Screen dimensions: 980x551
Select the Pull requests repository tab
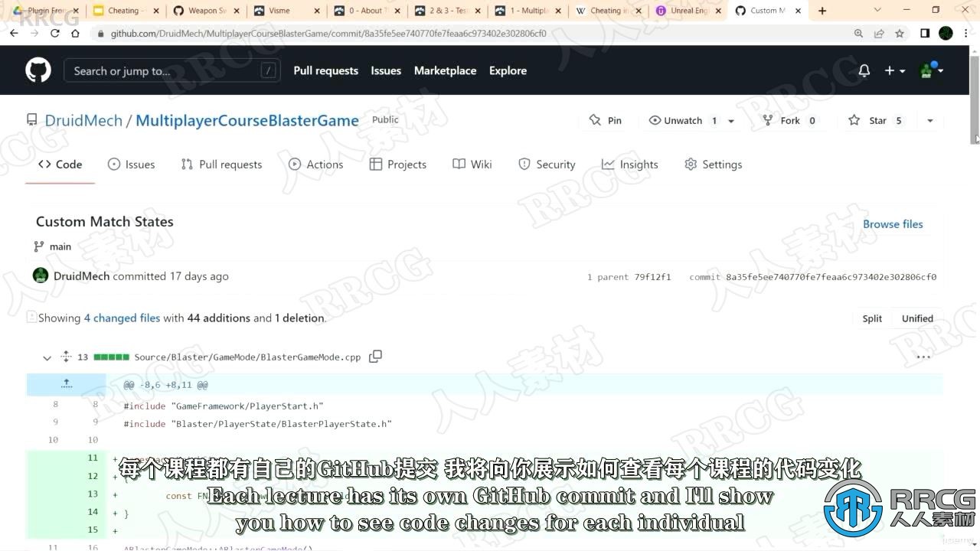tap(221, 164)
